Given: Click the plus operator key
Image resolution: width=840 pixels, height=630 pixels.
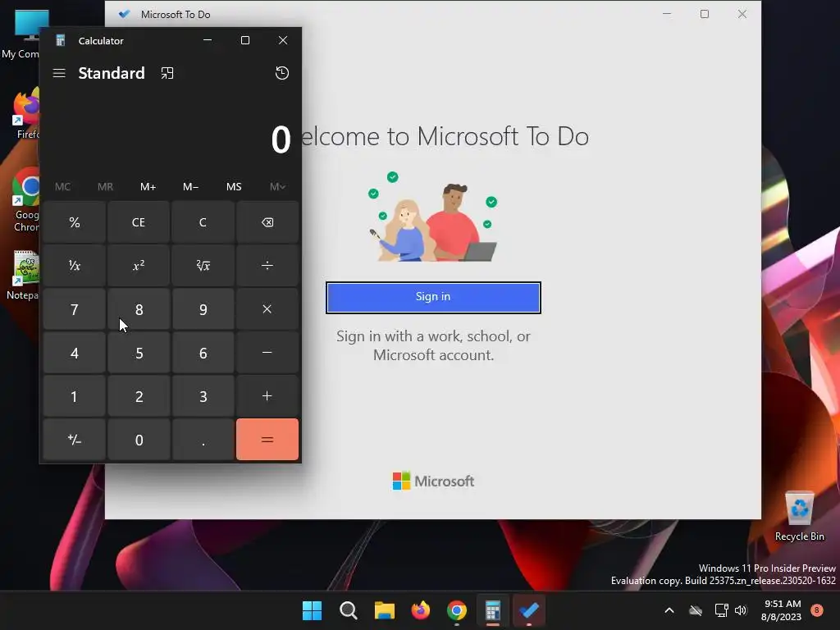Looking at the screenshot, I should [x=267, y=396].
